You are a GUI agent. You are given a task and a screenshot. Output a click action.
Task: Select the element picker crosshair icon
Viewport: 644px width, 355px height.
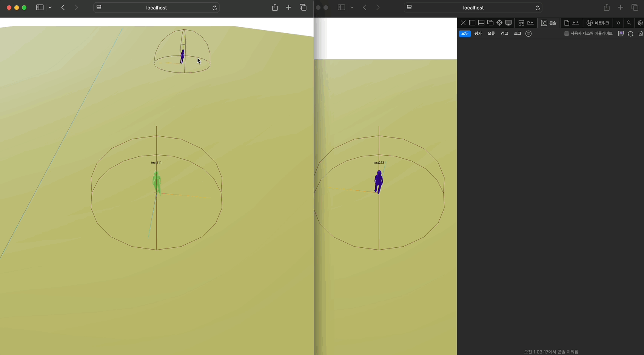(499, 23)
